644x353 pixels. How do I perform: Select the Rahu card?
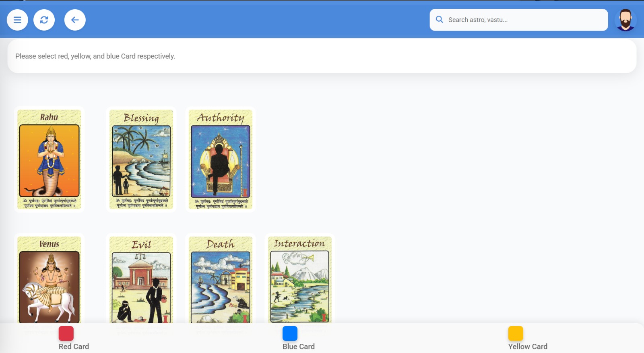[x=49, y=159]
